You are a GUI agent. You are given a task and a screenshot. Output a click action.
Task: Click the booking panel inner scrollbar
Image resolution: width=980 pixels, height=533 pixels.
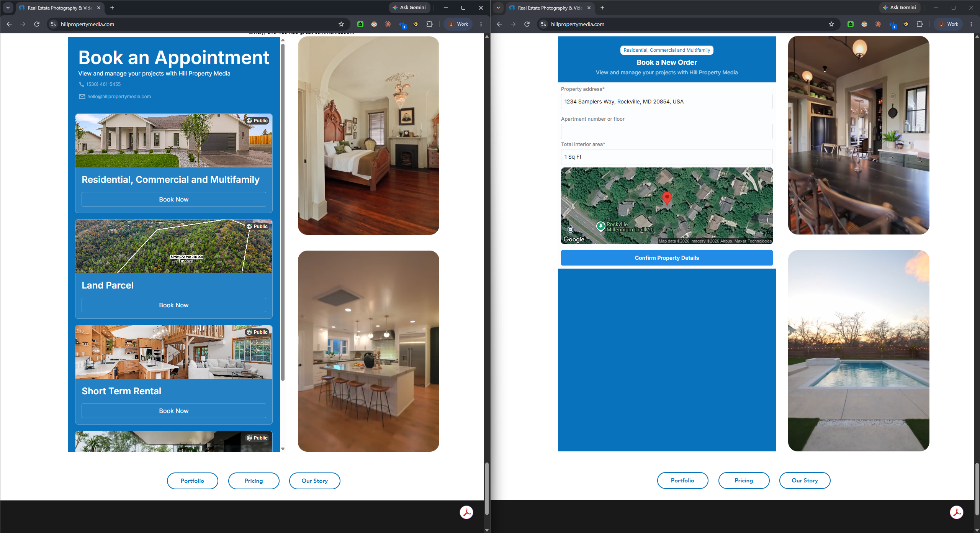click(x=283, y=212)
